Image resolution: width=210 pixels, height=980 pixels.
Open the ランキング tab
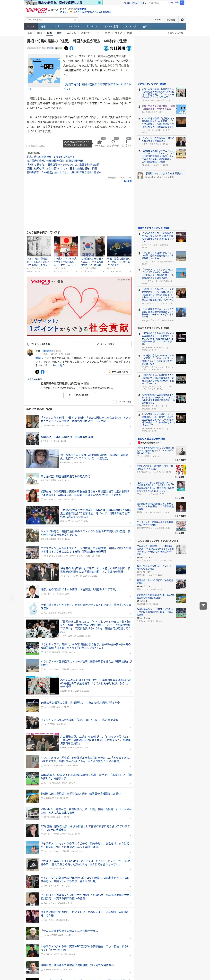[x=130, y=27]
